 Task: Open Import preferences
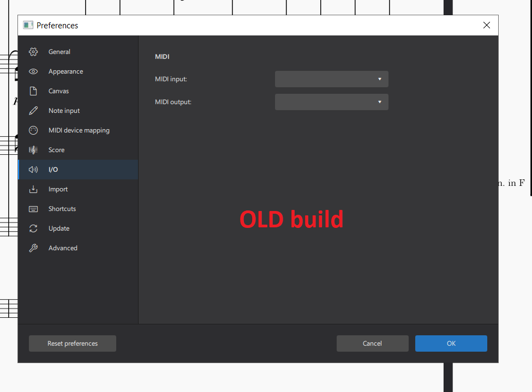(x=79, y=189)
